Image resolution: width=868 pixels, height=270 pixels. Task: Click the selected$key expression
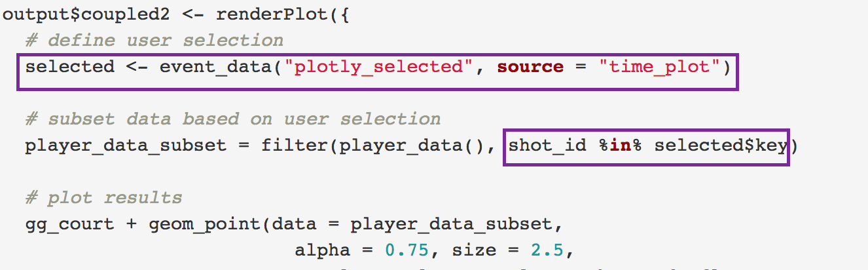[721, 145]
